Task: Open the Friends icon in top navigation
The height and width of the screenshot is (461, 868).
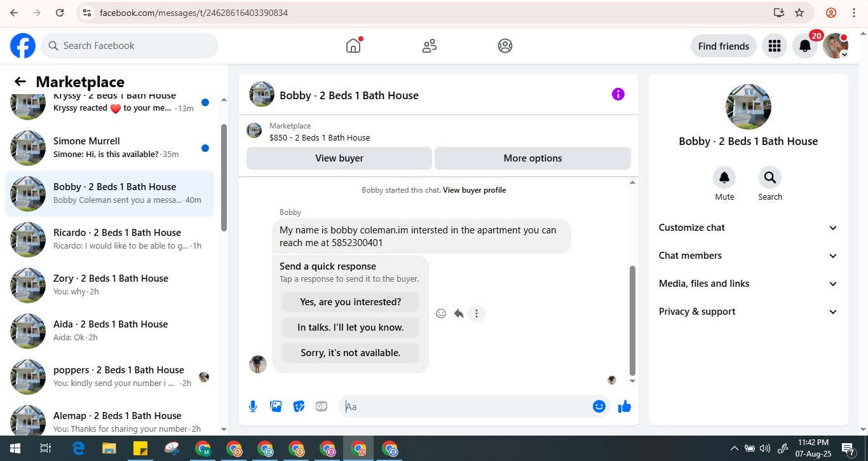Action: (430, 46)
